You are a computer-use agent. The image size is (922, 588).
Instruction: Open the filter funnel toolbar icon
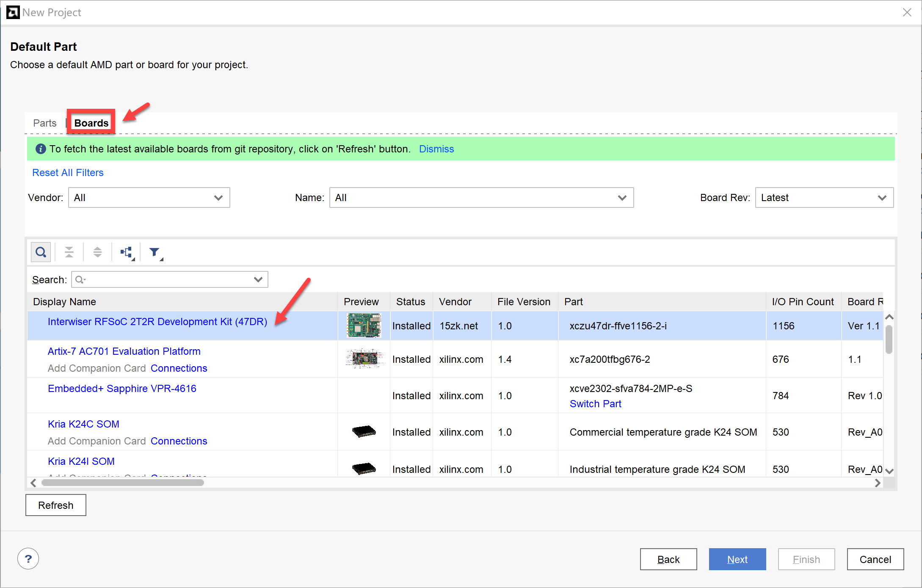pos(155,253)
